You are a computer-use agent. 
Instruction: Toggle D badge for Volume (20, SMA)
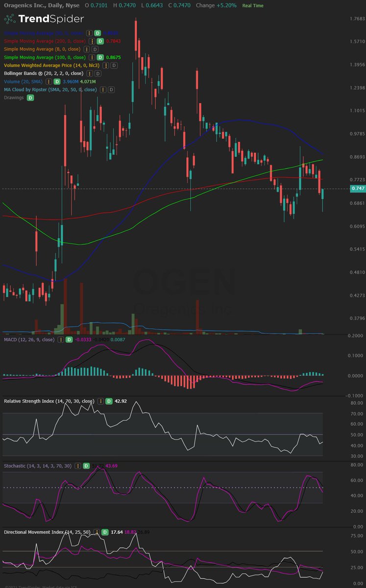pyautogui.click(x=57, y=81)
